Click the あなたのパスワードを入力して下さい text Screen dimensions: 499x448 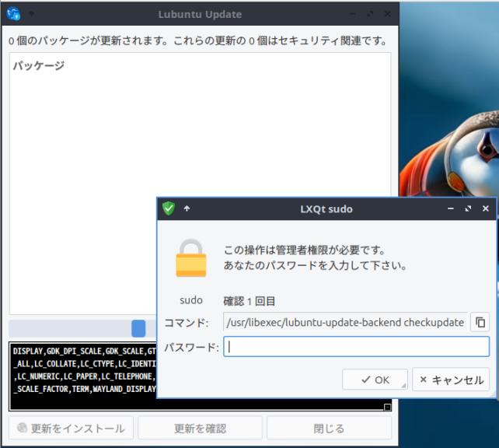point(315,265)
